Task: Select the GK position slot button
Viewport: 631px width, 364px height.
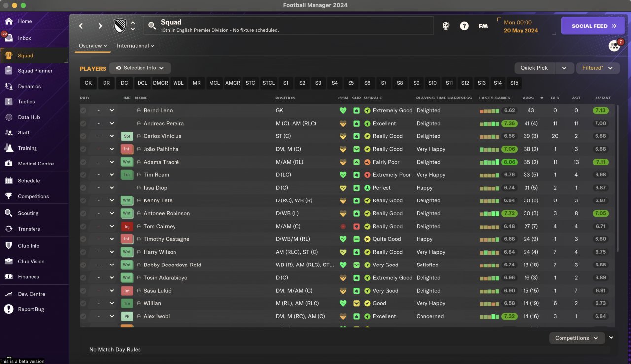Action: [x=88, y=83]
